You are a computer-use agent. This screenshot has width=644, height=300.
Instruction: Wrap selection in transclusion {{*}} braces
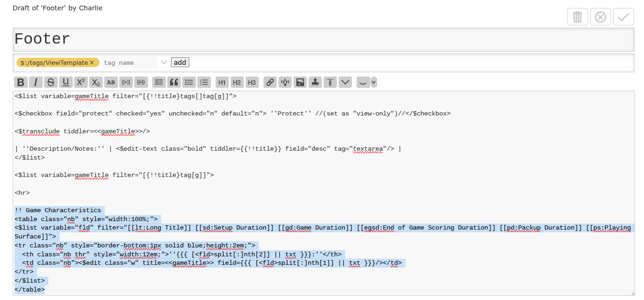pos(141,82)
